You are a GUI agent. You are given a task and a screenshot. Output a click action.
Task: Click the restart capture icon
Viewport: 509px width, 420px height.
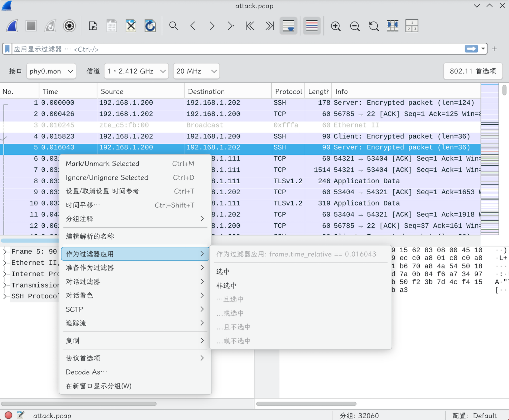point(50,26)
